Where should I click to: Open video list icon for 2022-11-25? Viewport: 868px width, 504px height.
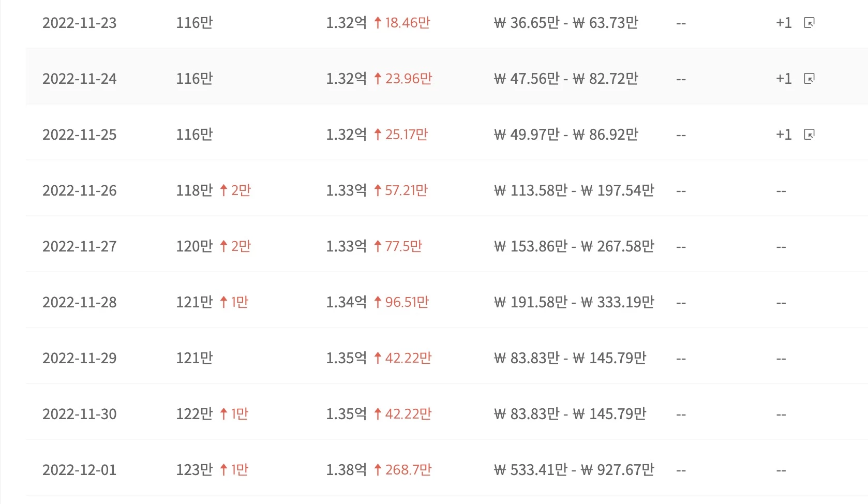[x=809, y=135]
